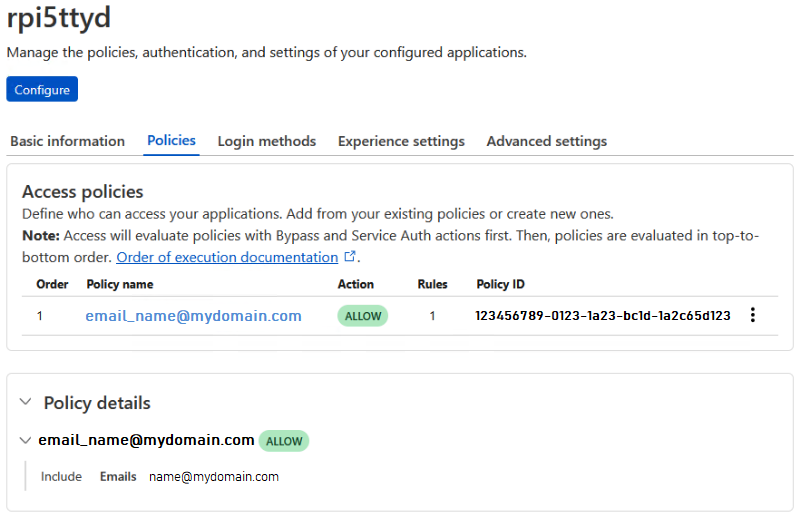The height and width of the screenshot is (516, 800).
Task: Click the Rules column header
Action: [432, 284]
